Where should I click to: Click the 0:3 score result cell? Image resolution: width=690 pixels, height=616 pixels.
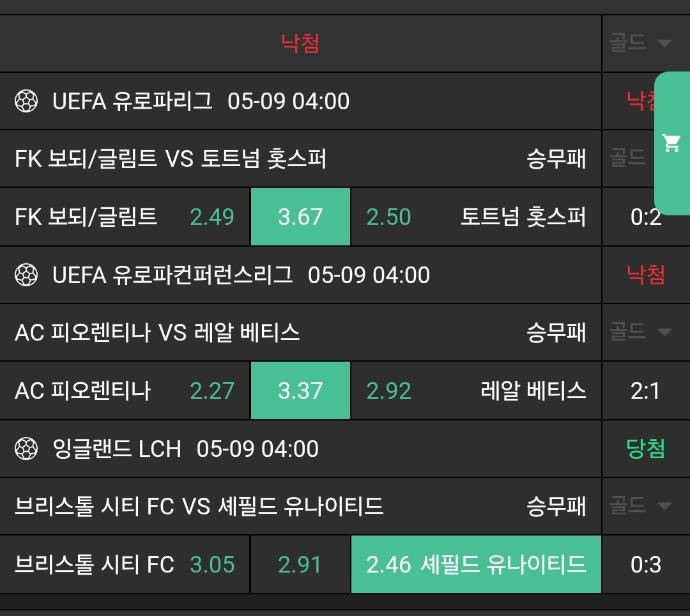[645, 564]
